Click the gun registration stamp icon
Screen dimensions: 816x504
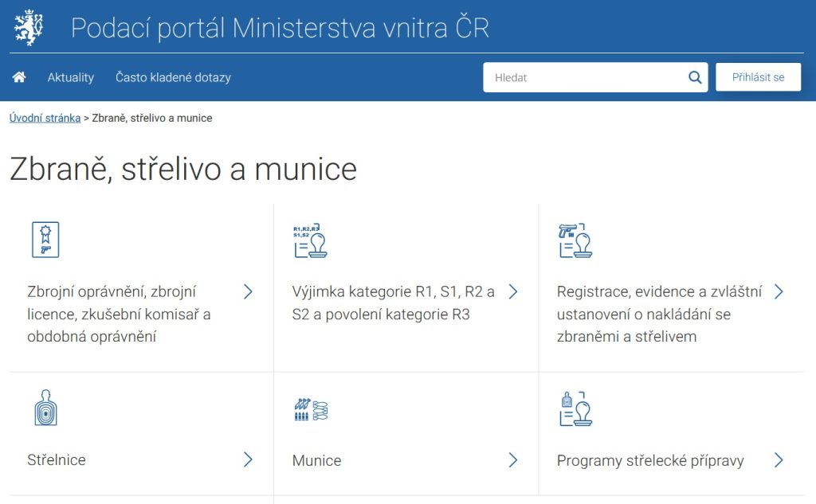tap(575, 240)
